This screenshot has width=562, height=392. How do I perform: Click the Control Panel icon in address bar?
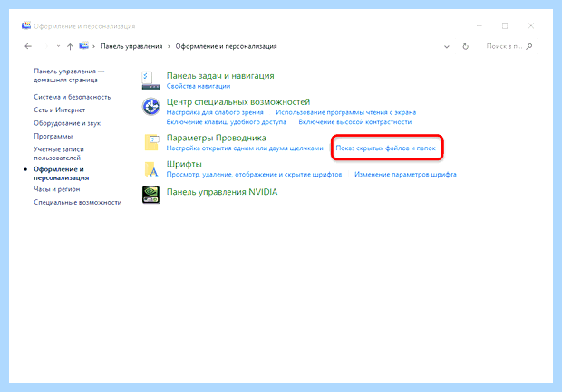coord(84,45)
